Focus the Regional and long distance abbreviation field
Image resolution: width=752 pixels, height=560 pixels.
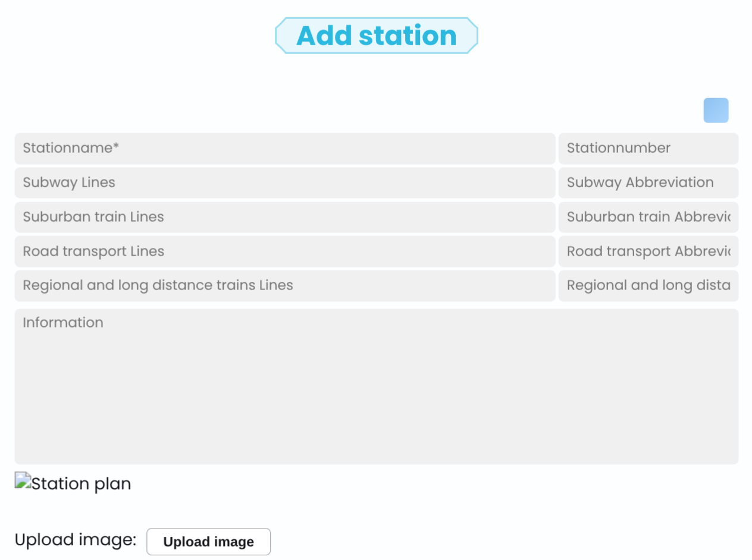[x=648, y=285]
